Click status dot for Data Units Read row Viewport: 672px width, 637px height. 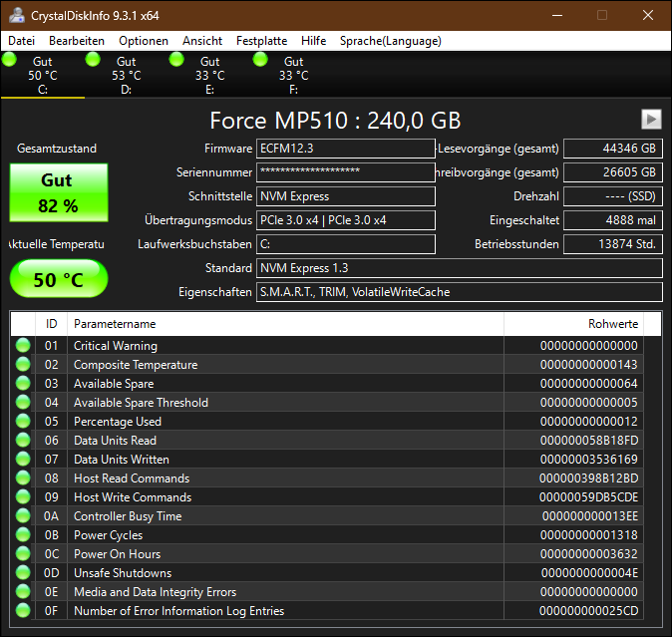click(23, 440)
